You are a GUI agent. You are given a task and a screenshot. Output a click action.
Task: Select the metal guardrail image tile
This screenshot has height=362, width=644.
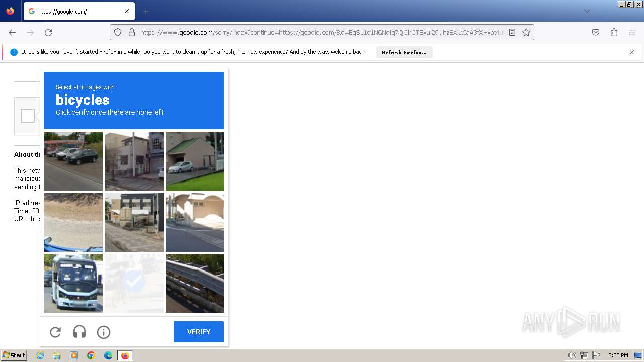(195, 283)
